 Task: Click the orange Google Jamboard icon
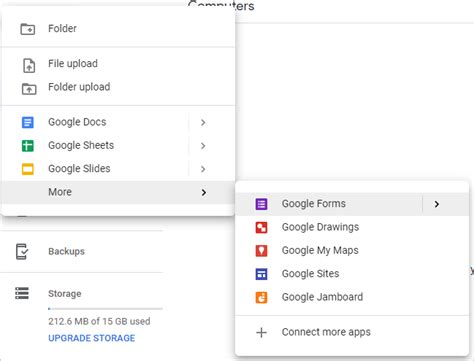click(x=261, y=297)
